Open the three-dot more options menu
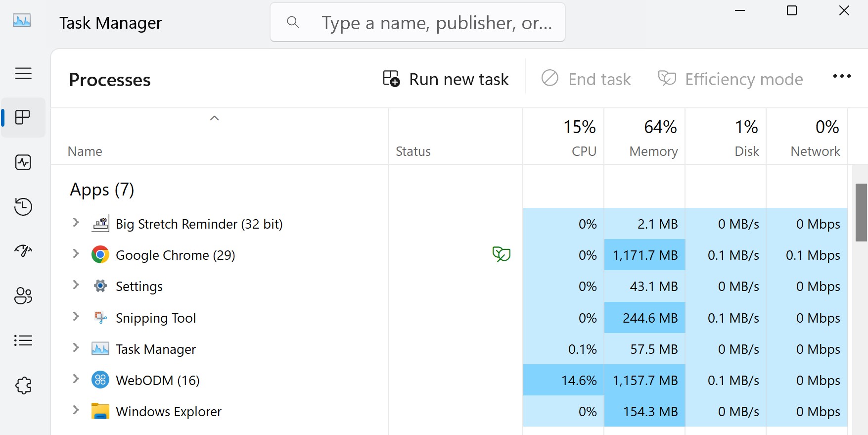Viewport: 868px width, 435px height. pyautogui.click(x=841, y=76)
